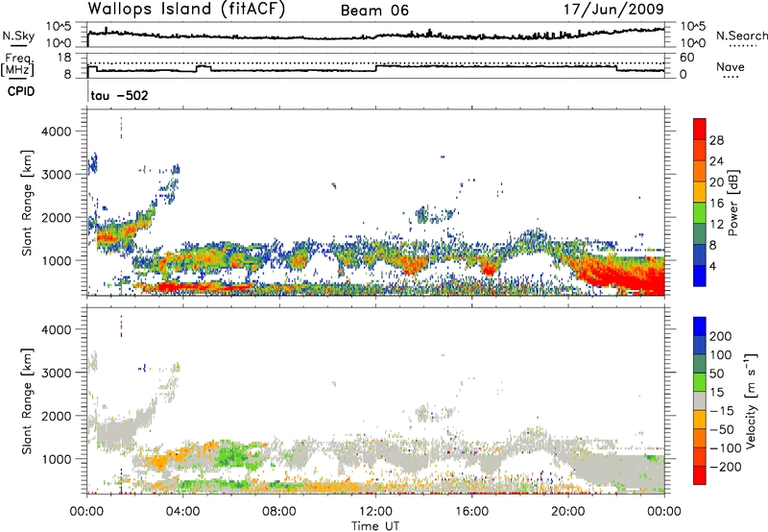Click the date '17/Jun/2009'

(x=613, y=10)
